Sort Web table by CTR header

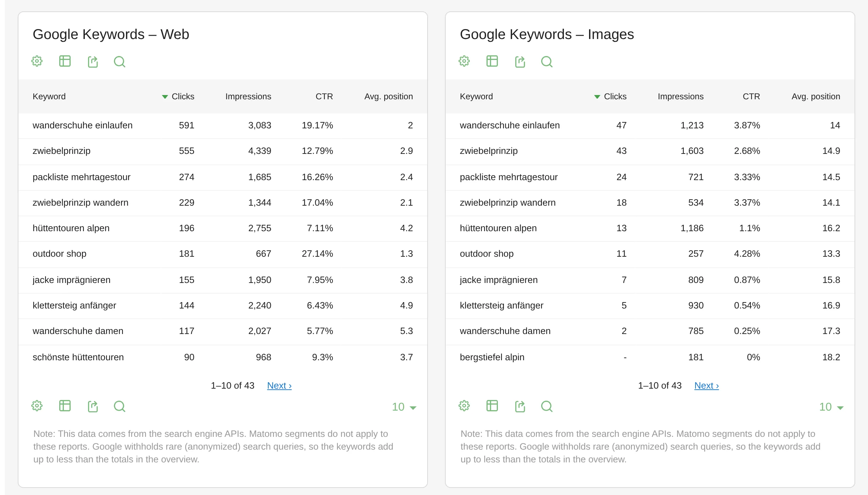[x=324, y=96]
